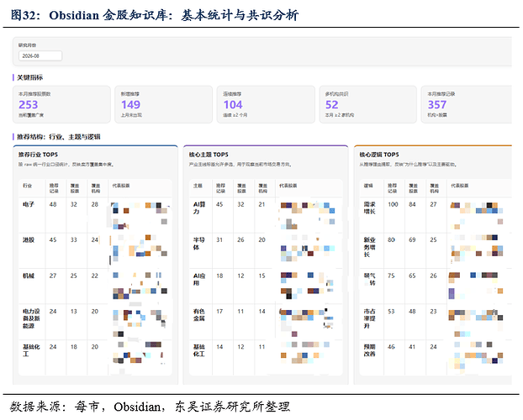This screenshot has height=420, width=523.
Task: Click the 逻辑 column header
Action: point(368,186)
